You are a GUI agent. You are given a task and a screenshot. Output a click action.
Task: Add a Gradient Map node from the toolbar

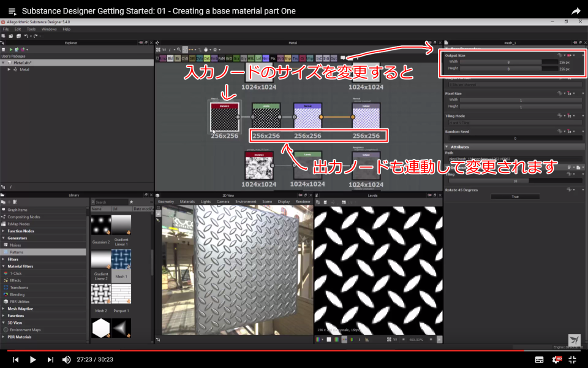(236, 59)
